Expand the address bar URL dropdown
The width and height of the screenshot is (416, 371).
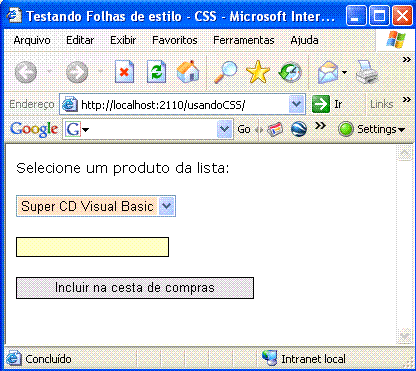tap(296, 104)
